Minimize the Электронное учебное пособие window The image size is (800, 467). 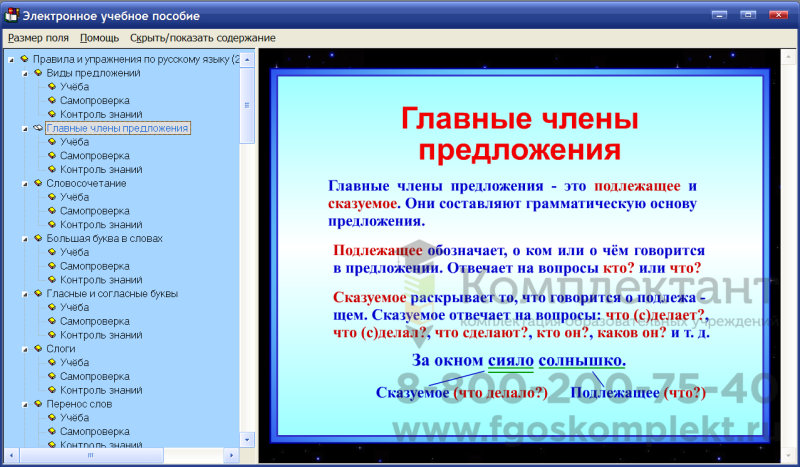(719, 14)
